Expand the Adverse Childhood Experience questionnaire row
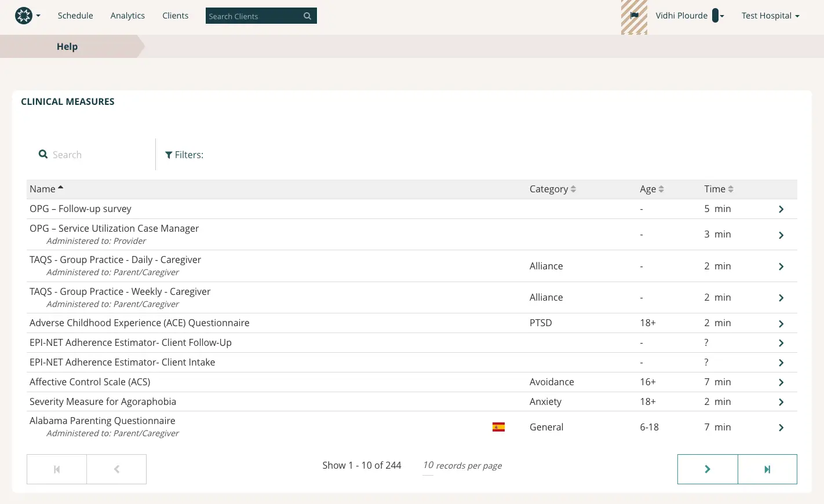Image resolution: width=824 pixels, height=504 pixels. [781, 323]
